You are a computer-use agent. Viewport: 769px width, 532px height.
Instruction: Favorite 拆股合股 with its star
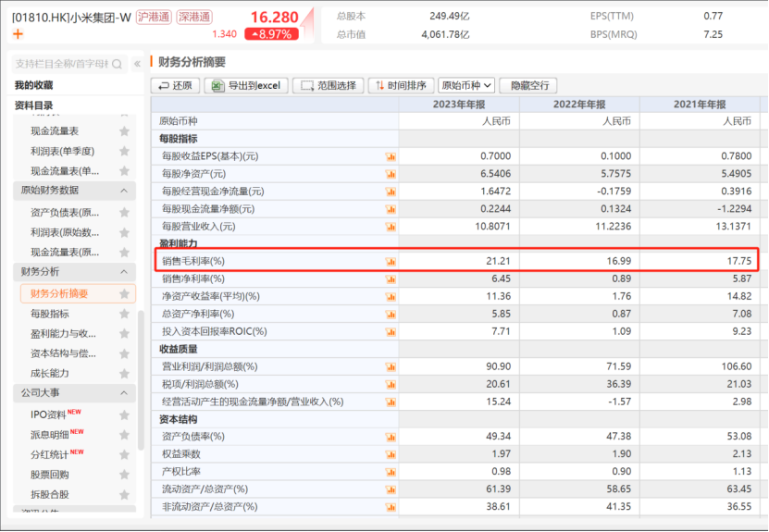click(125, 495)
